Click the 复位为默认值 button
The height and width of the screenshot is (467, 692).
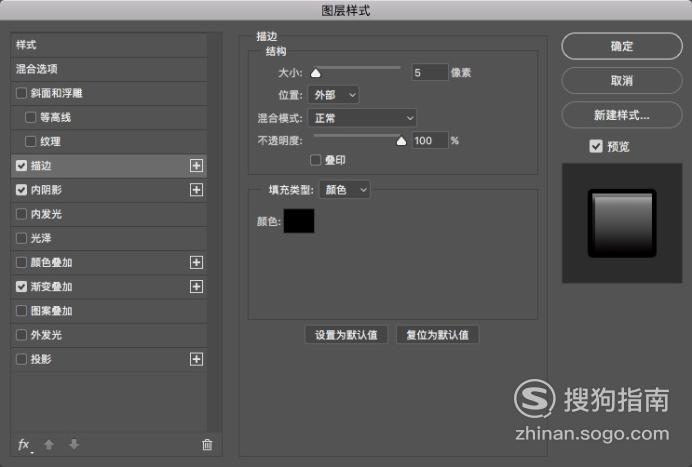(437, 335)
